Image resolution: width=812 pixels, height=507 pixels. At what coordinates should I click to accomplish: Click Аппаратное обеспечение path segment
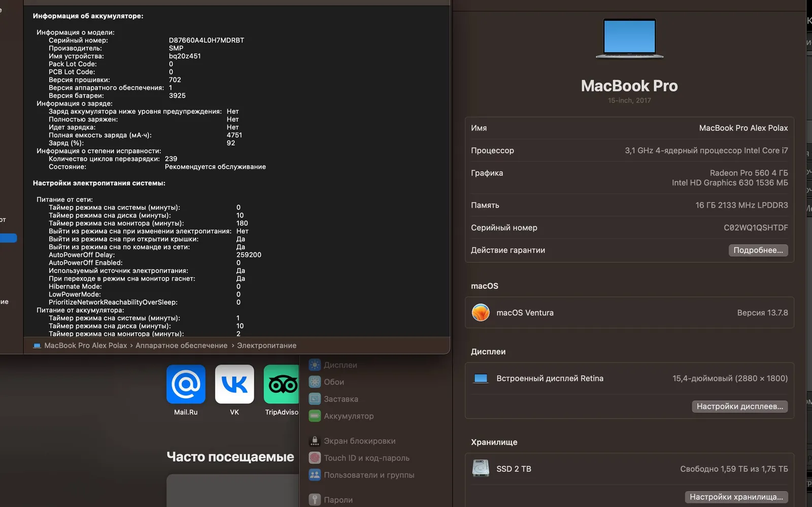click(181, 346)
